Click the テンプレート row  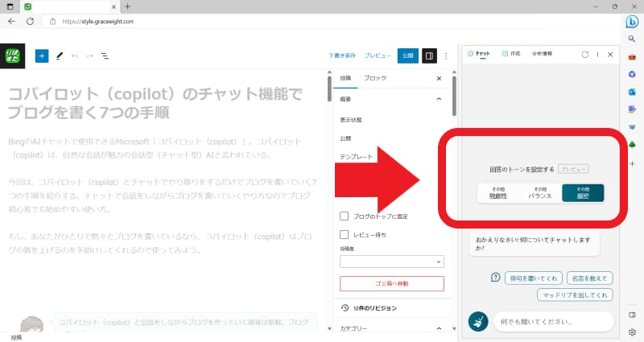click(x=356, y=157)
